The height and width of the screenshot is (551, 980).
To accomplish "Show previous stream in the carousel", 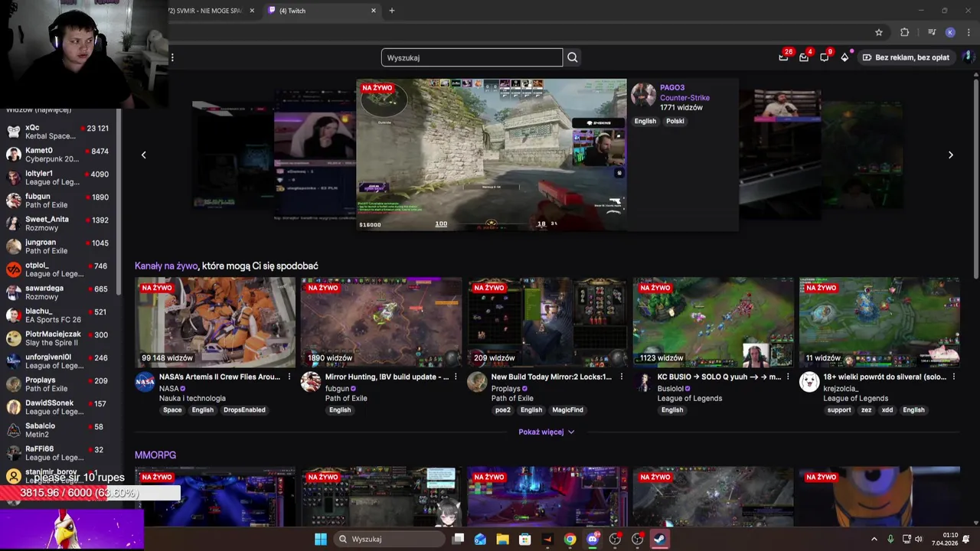I will point(143,155).
